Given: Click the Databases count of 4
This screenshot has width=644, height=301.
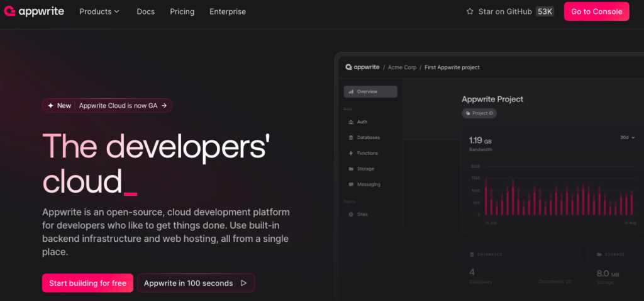Looking at the screenshot, I should [472, 272].
